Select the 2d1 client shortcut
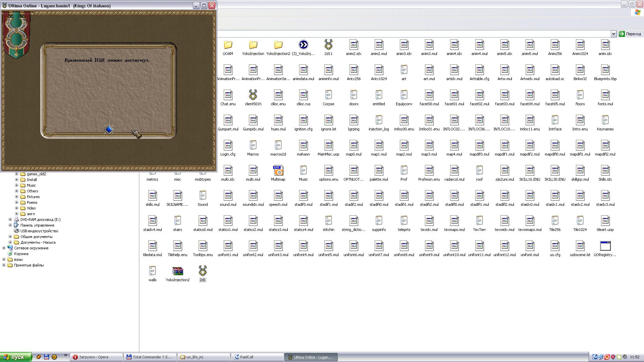644x362 pixels. click(x=203, y=271)
